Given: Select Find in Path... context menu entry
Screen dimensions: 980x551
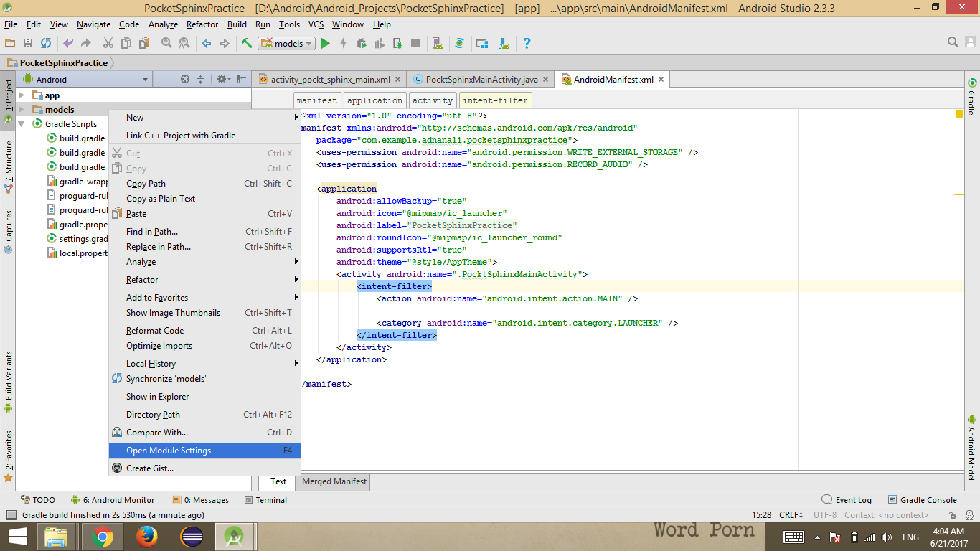Looking at the screenshot, I should point(204,232).
